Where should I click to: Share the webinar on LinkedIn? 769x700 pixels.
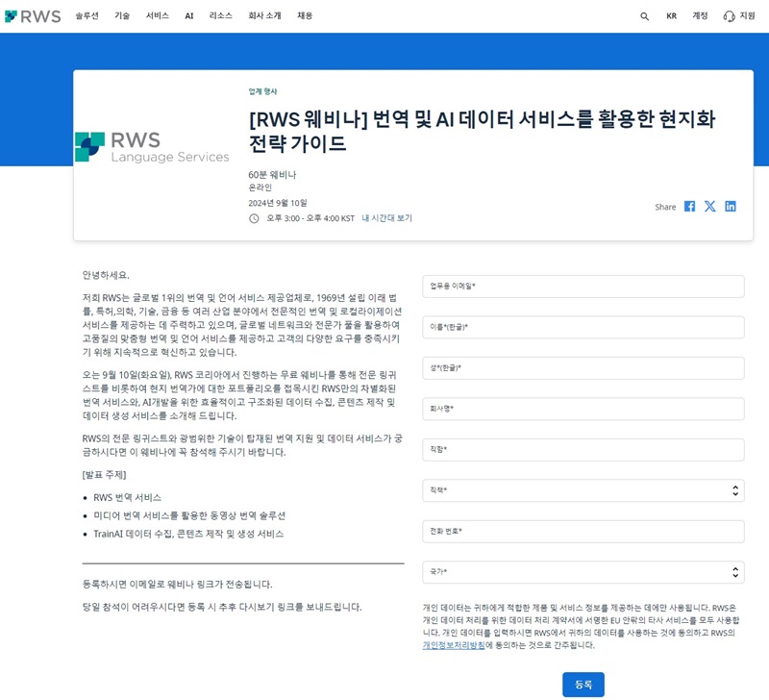(x=731, y=207)
